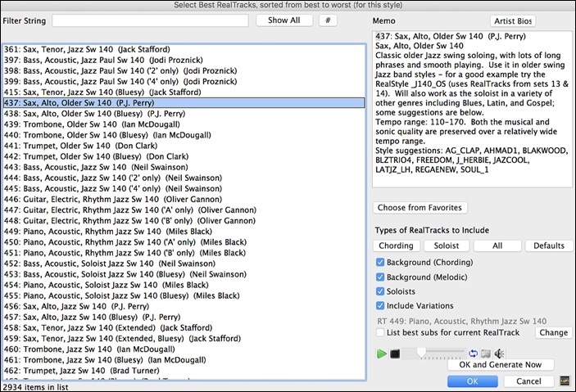This screenshot has height=392, width=576.
Task: Play the RealTrack demo preview
Action: 381,354
